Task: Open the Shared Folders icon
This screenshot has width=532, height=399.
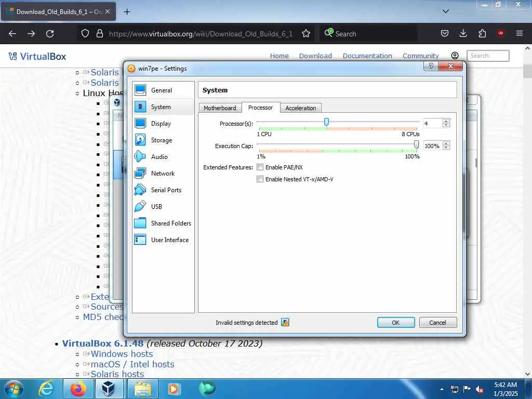Action: tap(140, 223)
